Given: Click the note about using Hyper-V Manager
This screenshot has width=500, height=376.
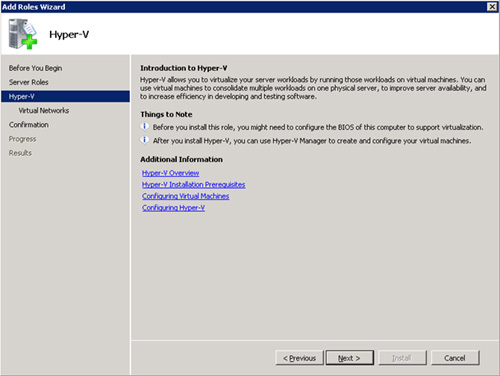Looking at the screenshot, I should tap(312, 141).
